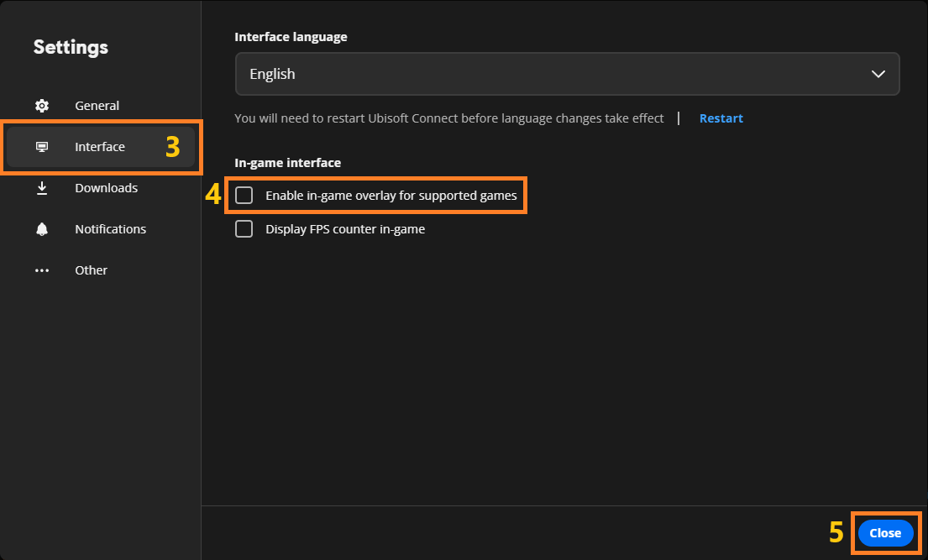
Task: Click the blue Restart link
Action: pos(721,118)
